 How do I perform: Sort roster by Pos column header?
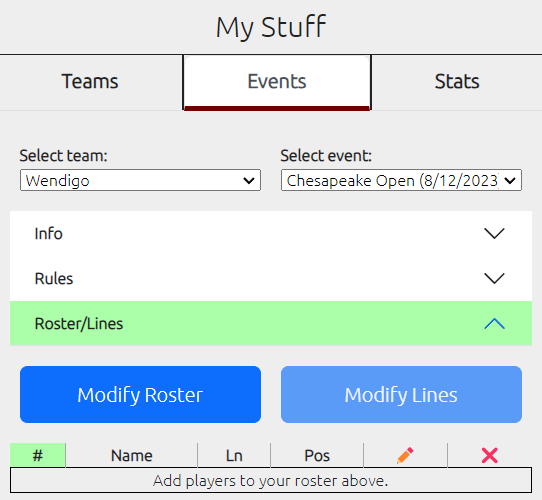coord(317,455)
